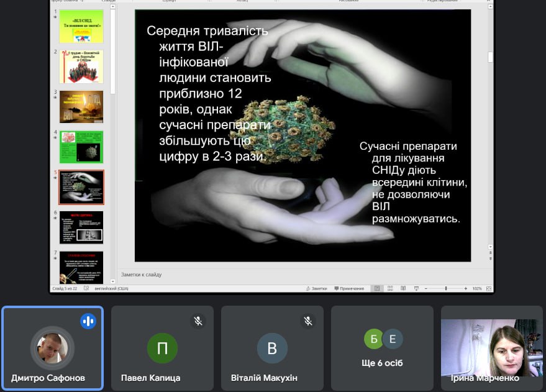Click Віталій Макухін 'В' avatar
Viewport: 546px width, 392px height.
click(x=272, y=348)
